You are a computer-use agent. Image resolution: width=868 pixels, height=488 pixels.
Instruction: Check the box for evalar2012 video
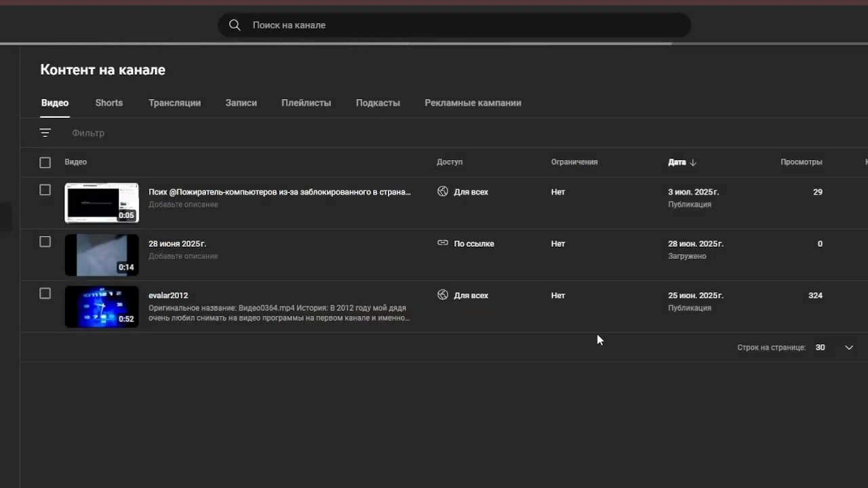coord(45,293)
